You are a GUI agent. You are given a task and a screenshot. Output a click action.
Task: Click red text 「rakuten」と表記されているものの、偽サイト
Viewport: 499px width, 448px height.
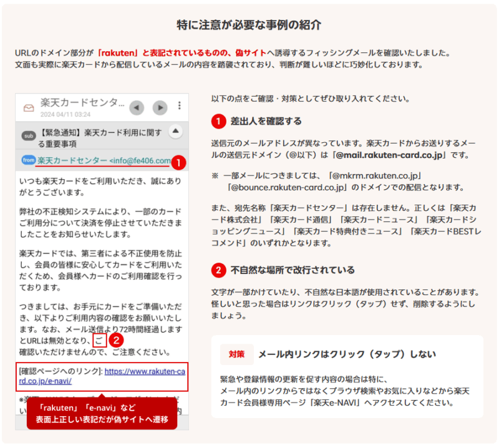coord(181,53)
